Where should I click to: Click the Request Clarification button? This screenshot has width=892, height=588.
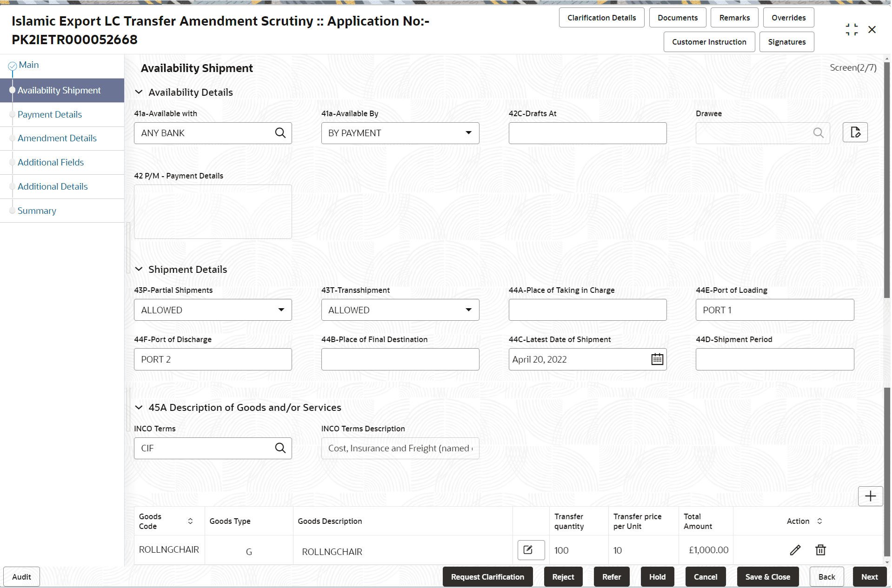coord(487,576)
